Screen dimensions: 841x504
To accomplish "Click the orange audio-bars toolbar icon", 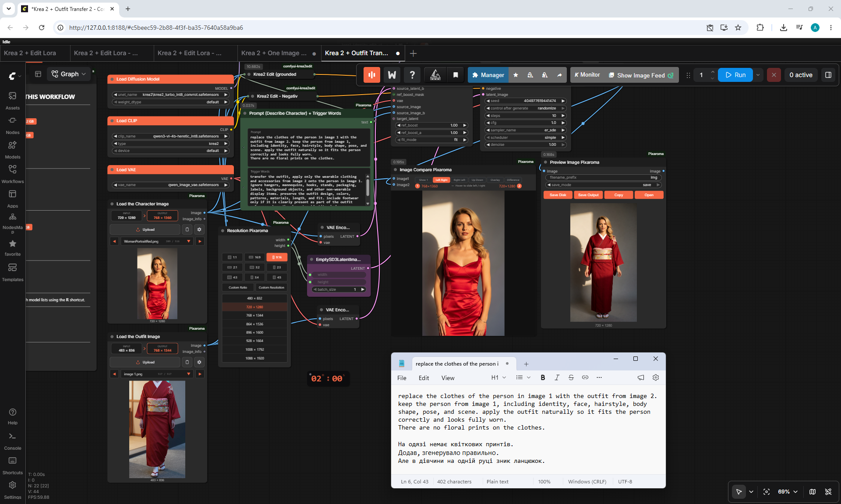I will pos(372,75).
